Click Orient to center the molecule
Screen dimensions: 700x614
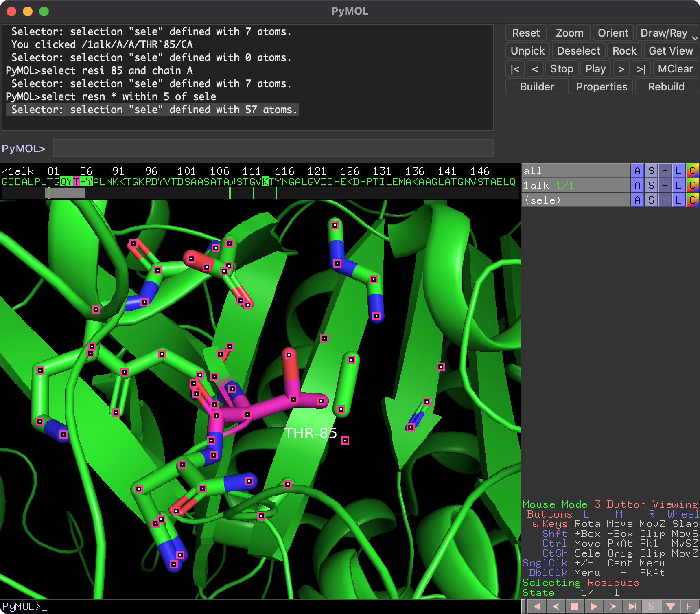(612, 33)
